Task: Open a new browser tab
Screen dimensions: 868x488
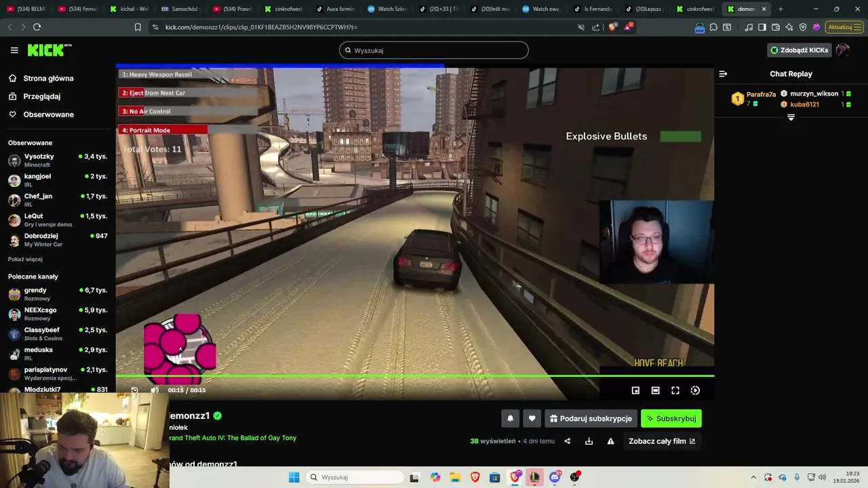Action: pyautogui.click(x=781, y=9)
